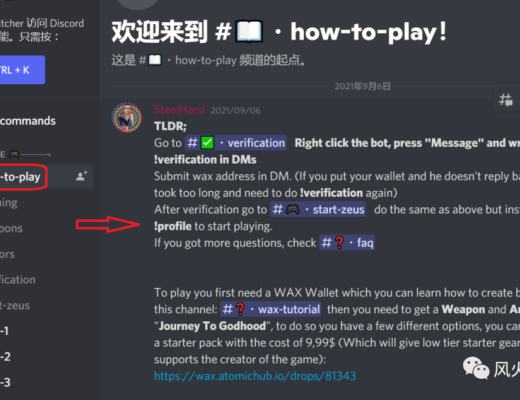Select the sidebar channel ending in -1
520x400 pixels.
[5, 331]
